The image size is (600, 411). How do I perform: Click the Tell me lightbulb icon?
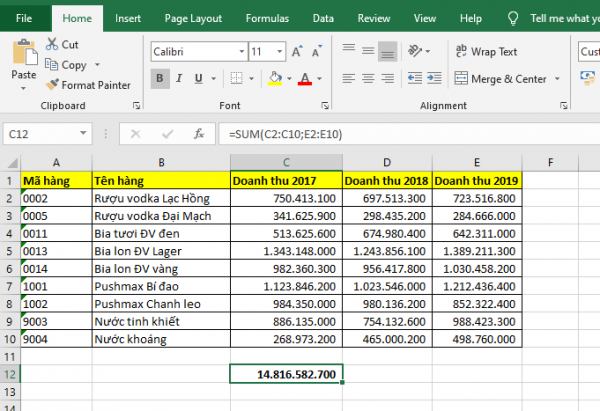tap(514, 18)
